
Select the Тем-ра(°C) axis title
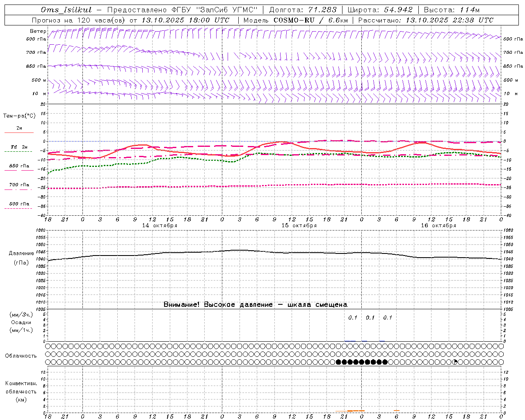click(x=19, y=116)
